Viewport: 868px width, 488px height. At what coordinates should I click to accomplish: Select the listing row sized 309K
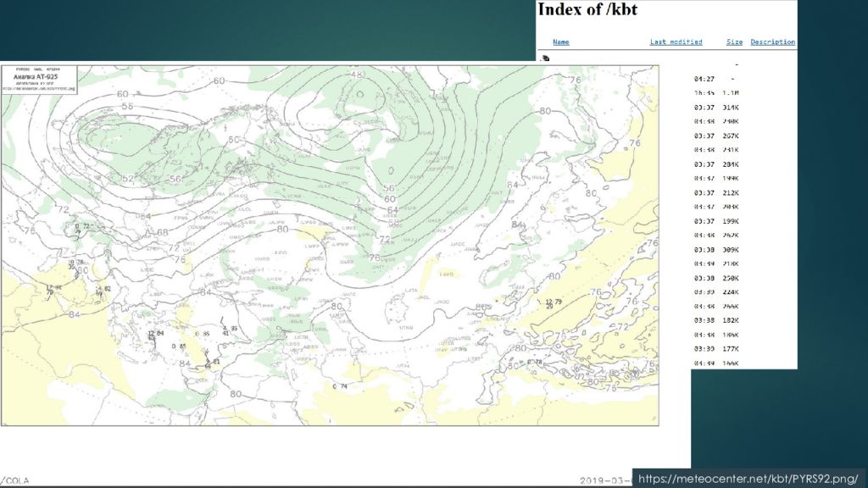(716, 250)
